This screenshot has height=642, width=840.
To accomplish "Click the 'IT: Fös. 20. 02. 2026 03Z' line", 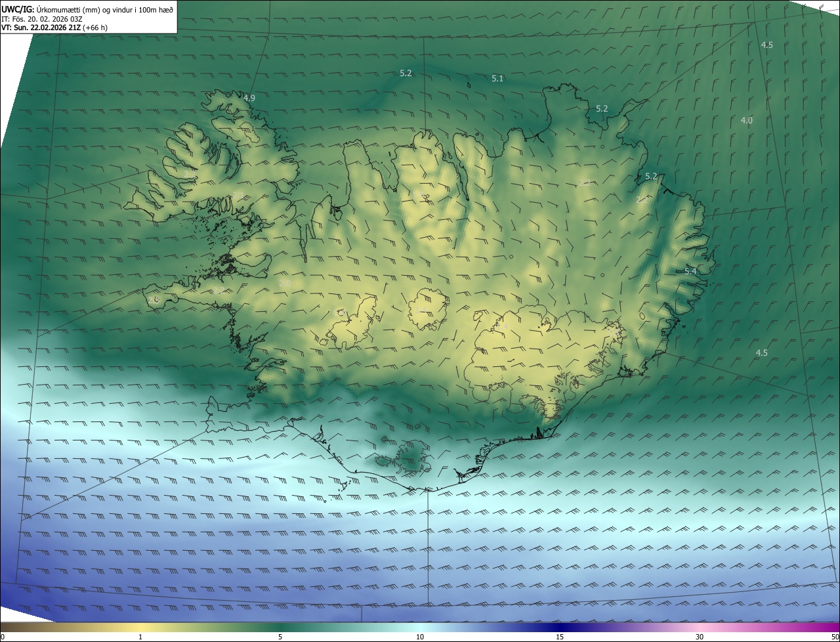I will 41,18.
